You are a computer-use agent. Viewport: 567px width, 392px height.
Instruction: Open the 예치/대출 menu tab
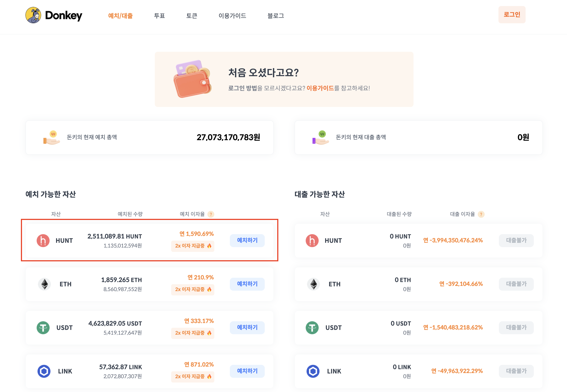pyautogui.click(x=120, y=16)
